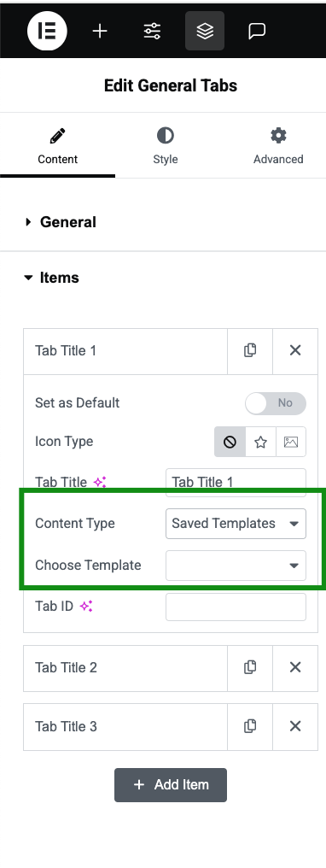Duplicate the Tab Title 3 item
The width and height of the screenshot is (326, 868).
coord(250,726)
